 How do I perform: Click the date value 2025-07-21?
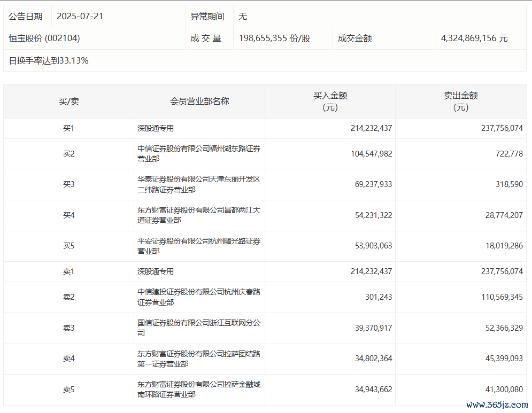tap(80, 16)
